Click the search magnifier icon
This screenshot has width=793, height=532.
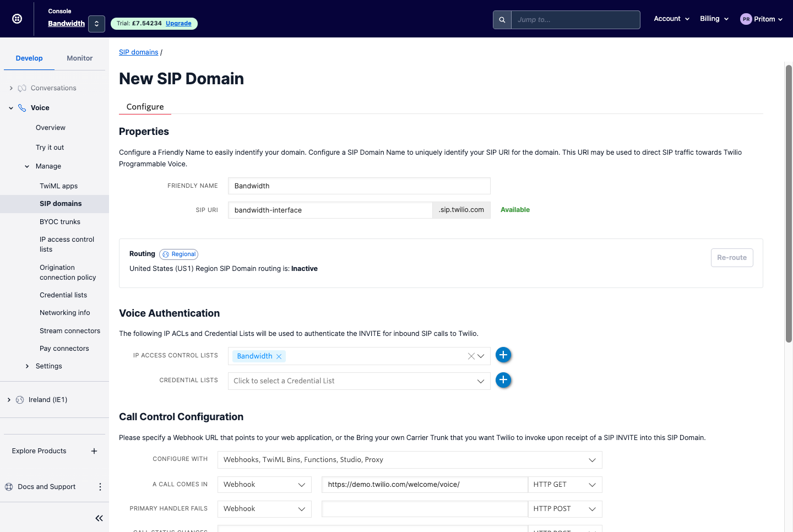[x=502, y=20]
